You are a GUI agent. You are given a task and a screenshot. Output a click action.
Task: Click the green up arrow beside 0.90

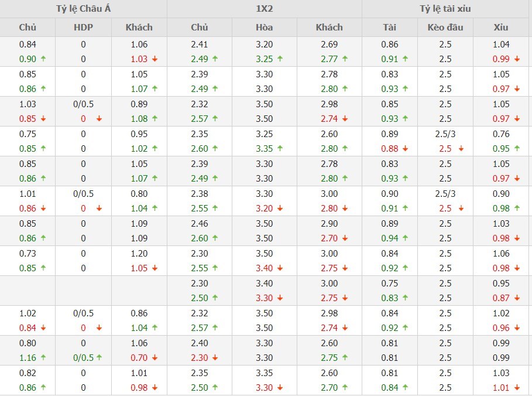44,59
